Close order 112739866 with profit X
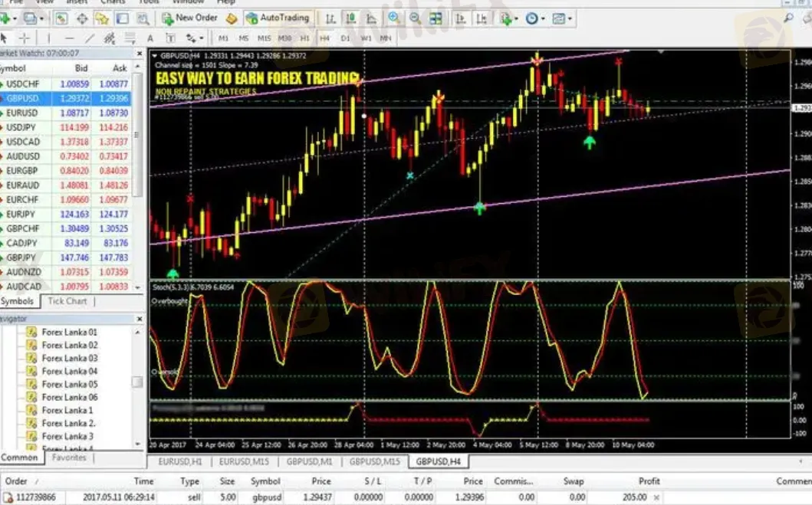The height and width of the screenshot is (505, 812). (656, 498)
